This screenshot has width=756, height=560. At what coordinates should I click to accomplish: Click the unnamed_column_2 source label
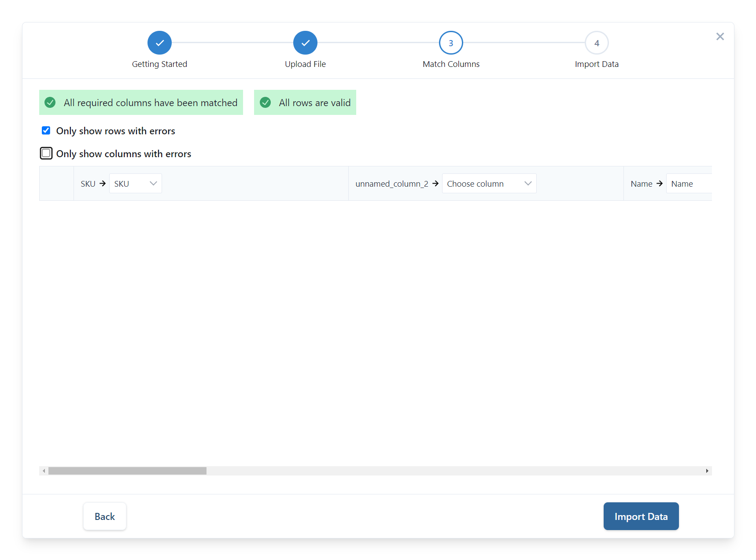[392, 184]
